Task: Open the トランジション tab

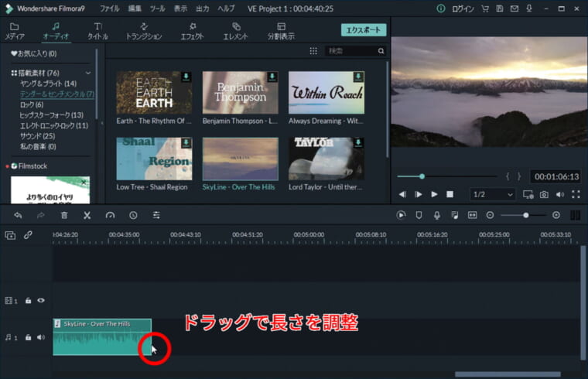Action: coord(144,31)
